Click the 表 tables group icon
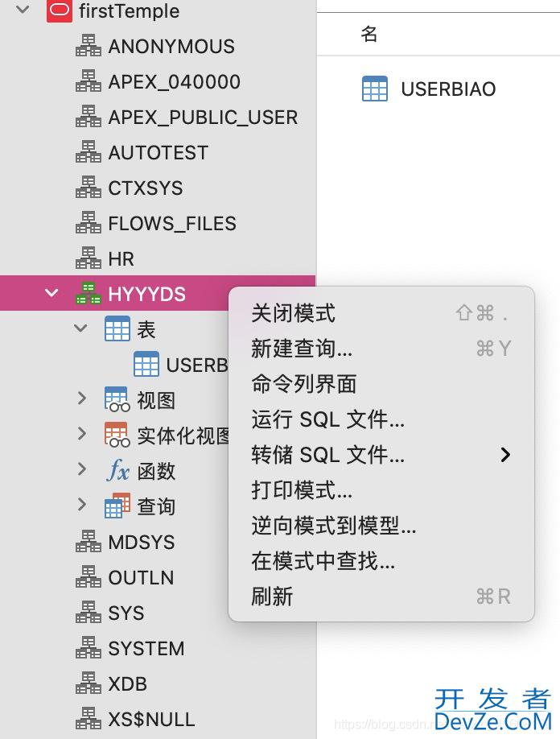 tap(117, 328)
